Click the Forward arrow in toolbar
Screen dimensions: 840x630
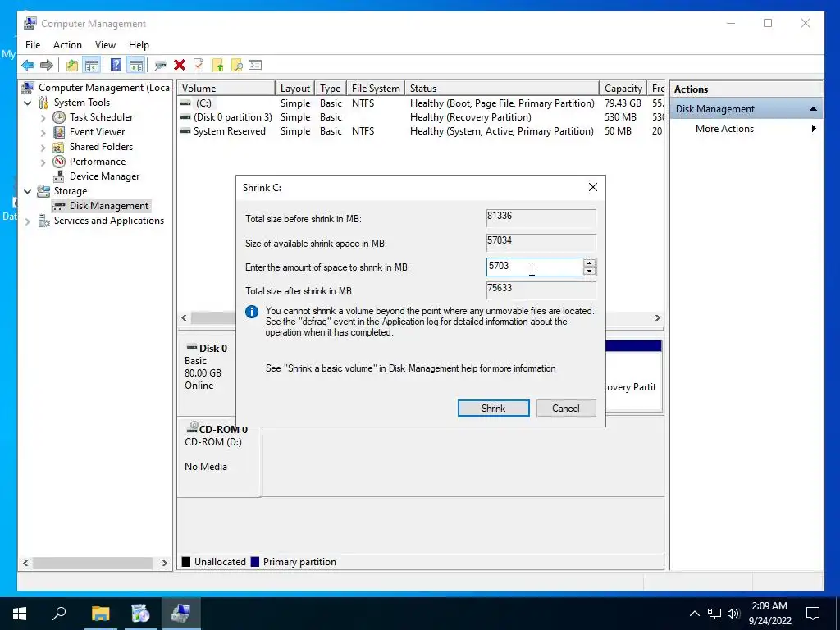tap(47, 66)
